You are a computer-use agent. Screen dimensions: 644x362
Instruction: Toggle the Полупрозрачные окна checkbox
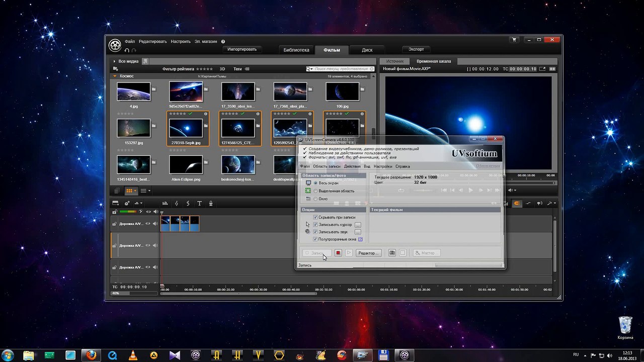point(315,239)
